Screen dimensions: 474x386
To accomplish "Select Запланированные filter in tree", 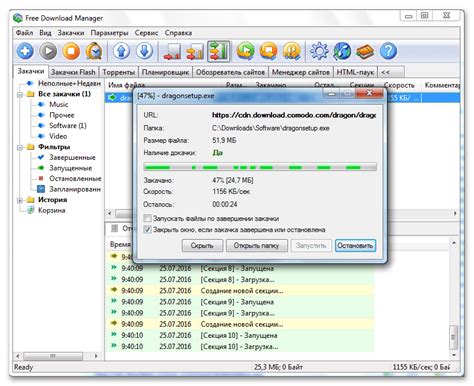I will (x=75, y=189).
